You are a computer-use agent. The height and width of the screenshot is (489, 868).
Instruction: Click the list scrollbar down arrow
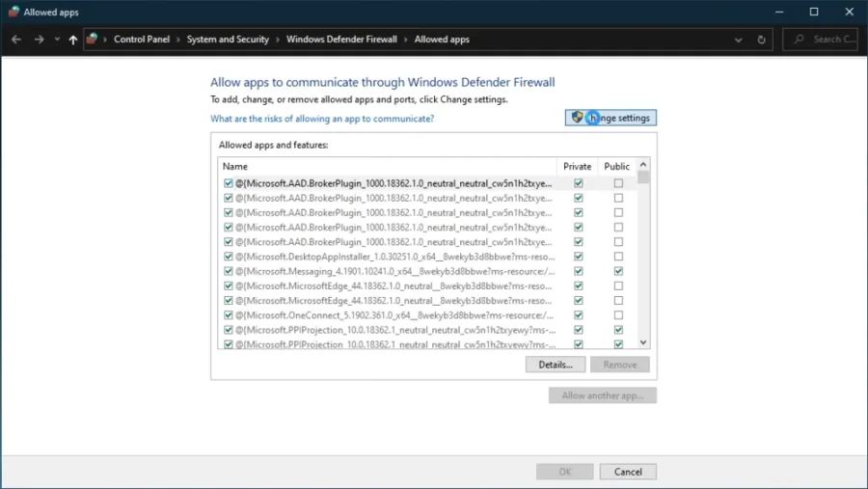tap(642, 342)
